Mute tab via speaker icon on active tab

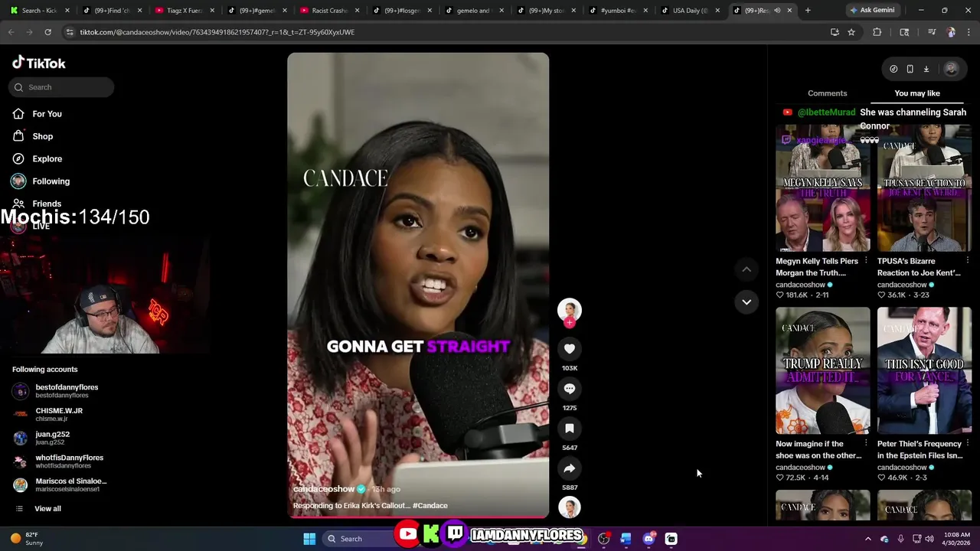[777, 11]
